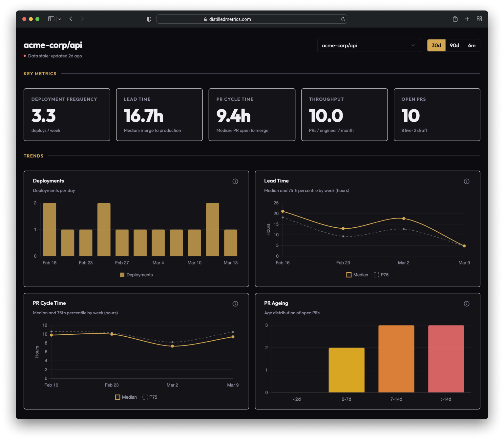Open the acme-corp/api repository dropdown
This screenshot has width=504, height=440.
pos(368,45)
